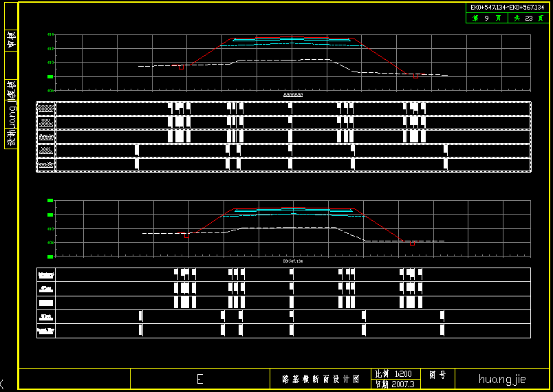Select the letter E in title block
The width and height of the screenshot is (553, 392).
tap(199, 379)
